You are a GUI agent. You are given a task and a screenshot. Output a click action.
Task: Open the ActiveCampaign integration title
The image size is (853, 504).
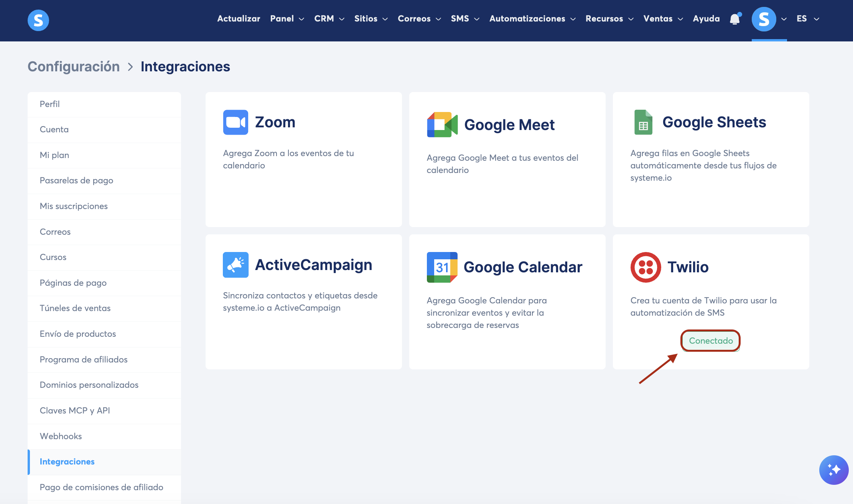313,265
